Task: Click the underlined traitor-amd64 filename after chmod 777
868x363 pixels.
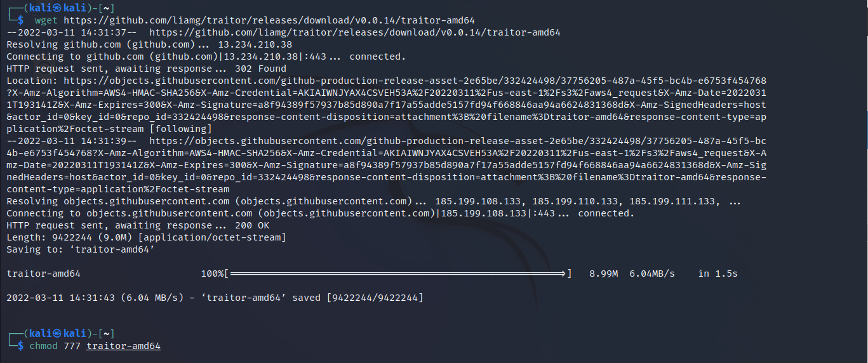Action: click(x=123, y=346)
